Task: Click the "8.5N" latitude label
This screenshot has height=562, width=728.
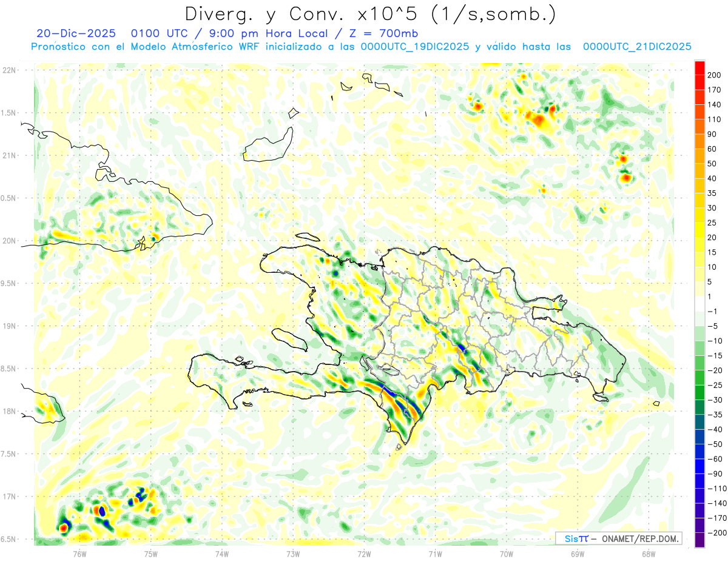Action: coord(9,369)
